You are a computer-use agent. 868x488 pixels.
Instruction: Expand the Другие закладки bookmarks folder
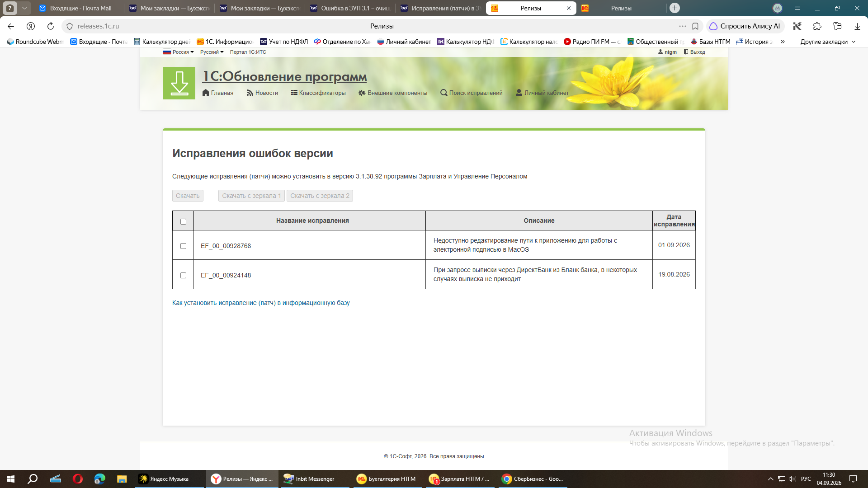[828, 42]
